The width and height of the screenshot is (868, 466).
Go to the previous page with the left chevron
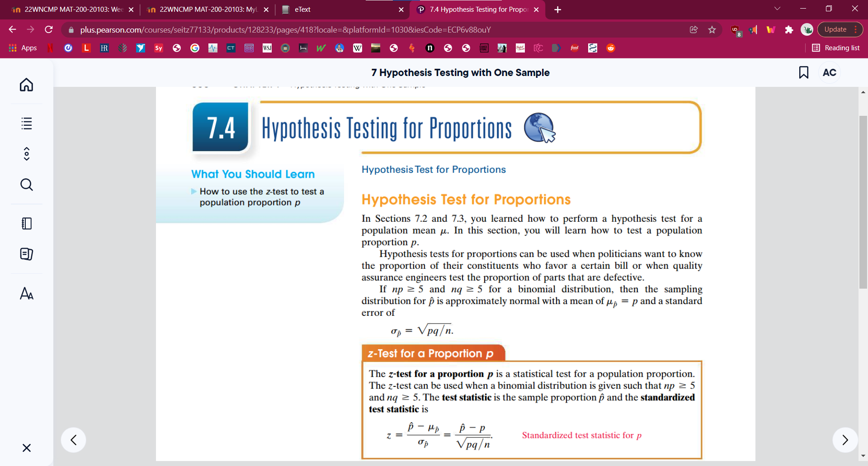pyautogui.click(x=73, y=440)
